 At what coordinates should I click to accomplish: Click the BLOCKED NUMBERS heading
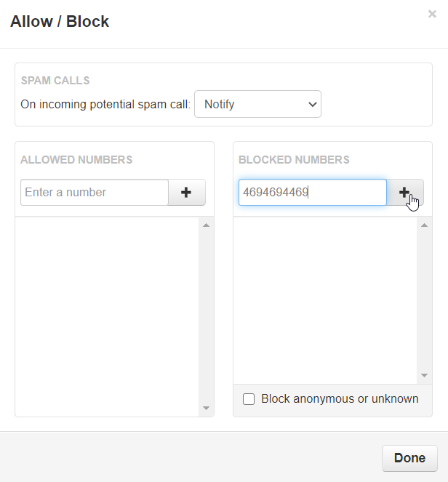point(294,160)
